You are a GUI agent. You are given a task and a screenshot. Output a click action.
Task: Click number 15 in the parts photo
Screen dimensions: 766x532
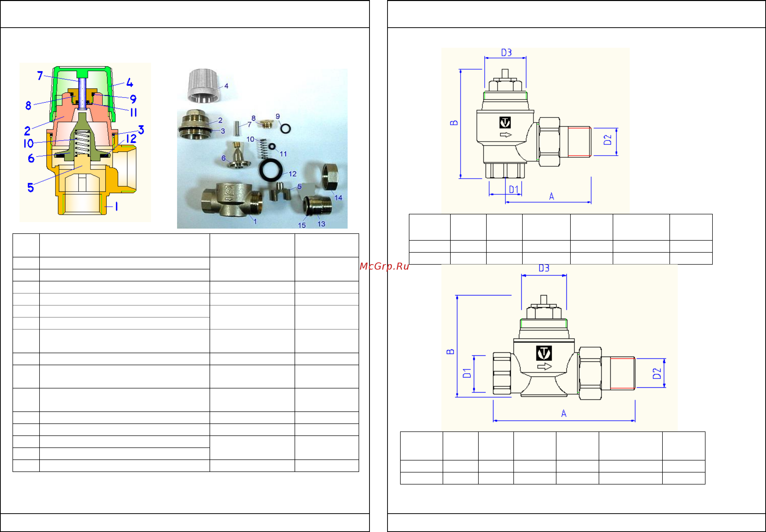(302, 225)
